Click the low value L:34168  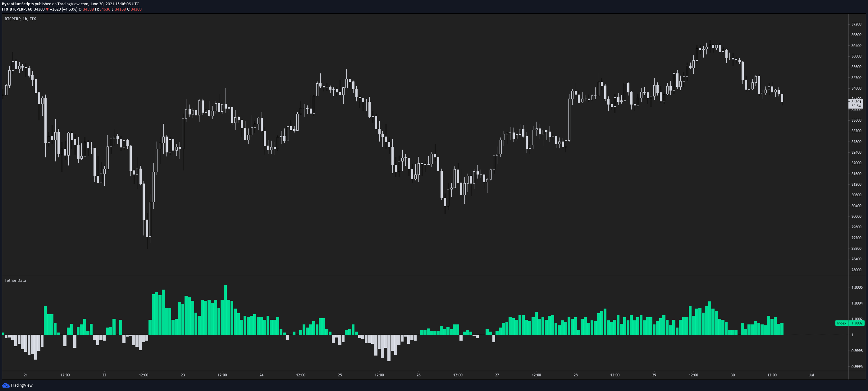pos(118,9)
